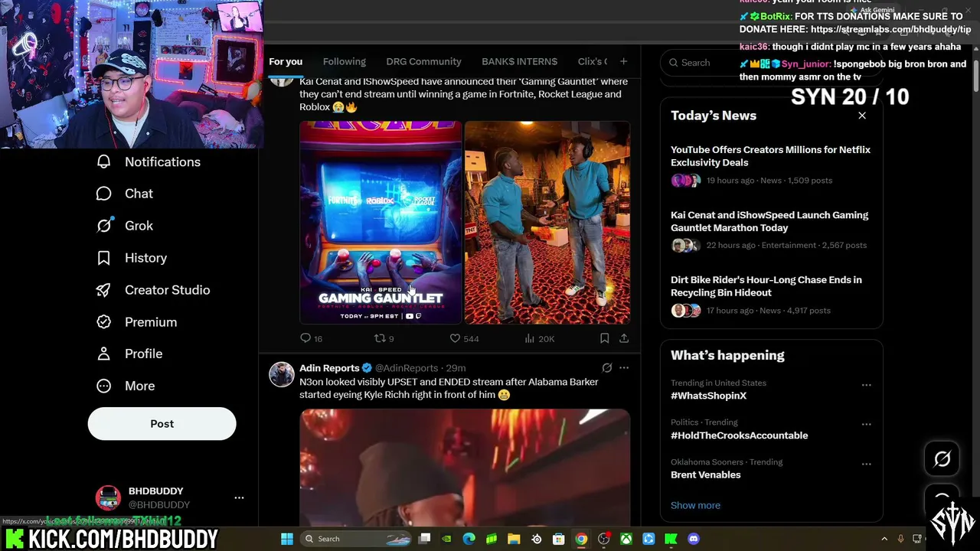Image resolution: width=980 pixels, height=551 pixels.
Task: Click the Post button
Action: click(162, 423)
